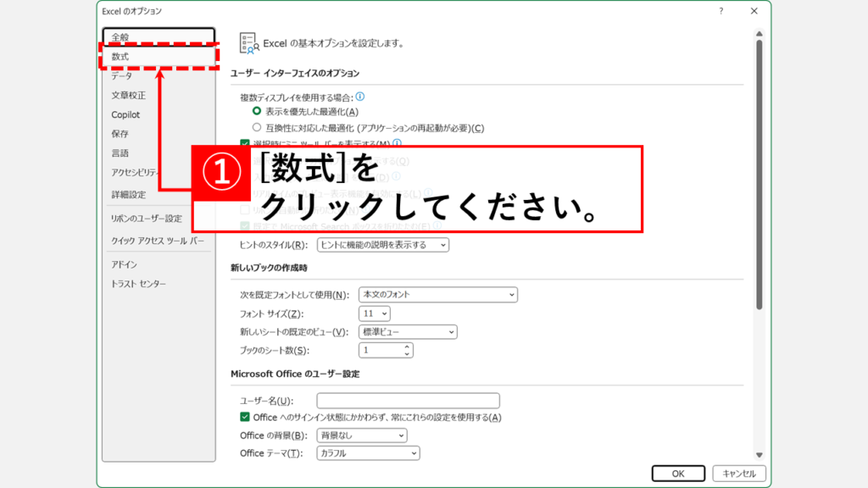Switch to 文章校正 settings
Viewport: 868px width, 488px height.
pos(159,95)
